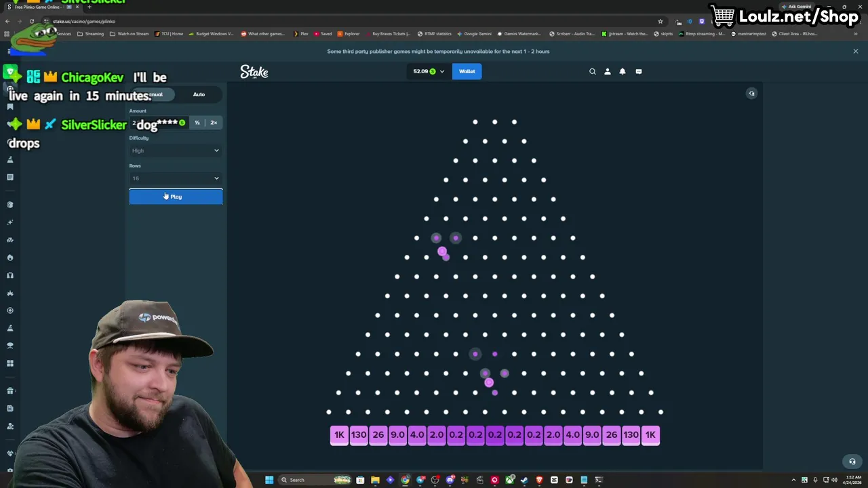The height and width of the screenshot is (488, 868).
Task: Open a new browser tab
Action: click(89, 7)
